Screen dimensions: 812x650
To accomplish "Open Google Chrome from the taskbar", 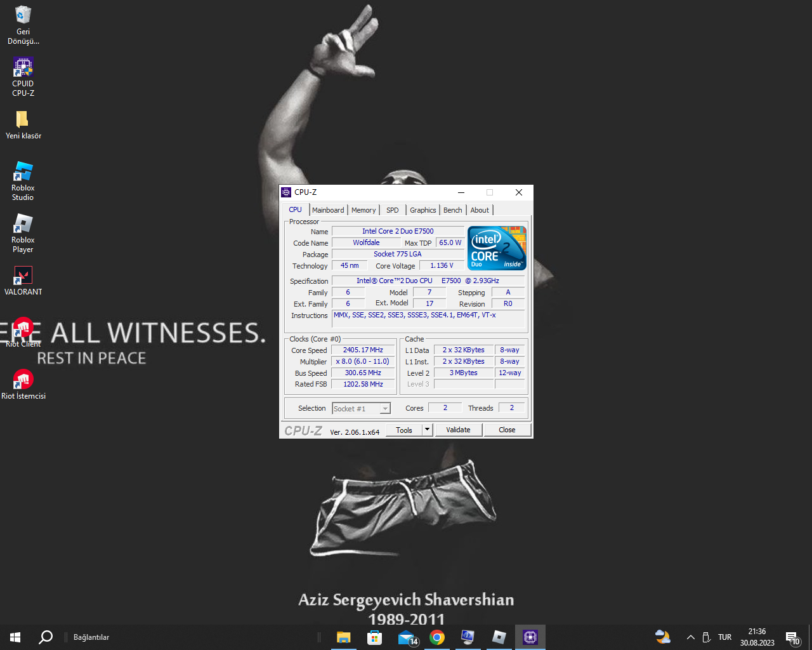I will [437, 637].
